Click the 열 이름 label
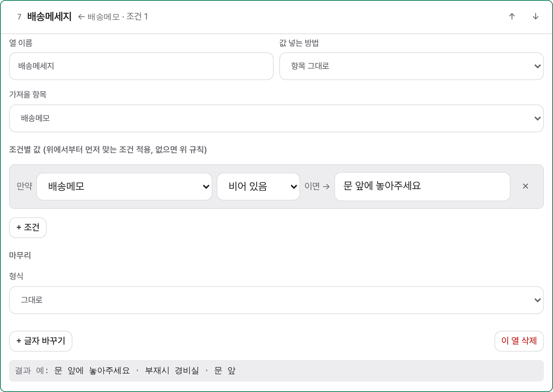 (x=21, y=43)
